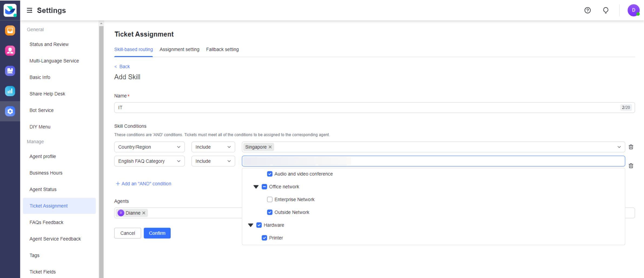
Task: Collapse the Hardware tree node
Action: [250, 225]
